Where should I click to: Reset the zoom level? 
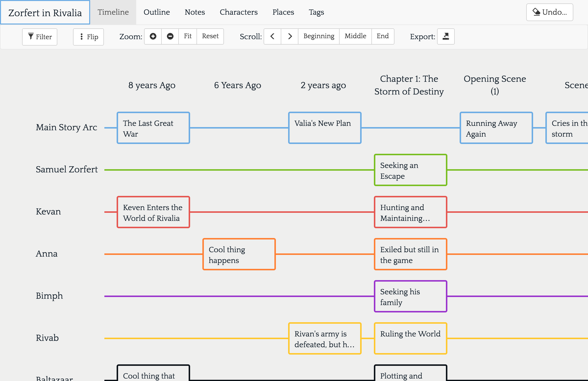pos(210,36)
